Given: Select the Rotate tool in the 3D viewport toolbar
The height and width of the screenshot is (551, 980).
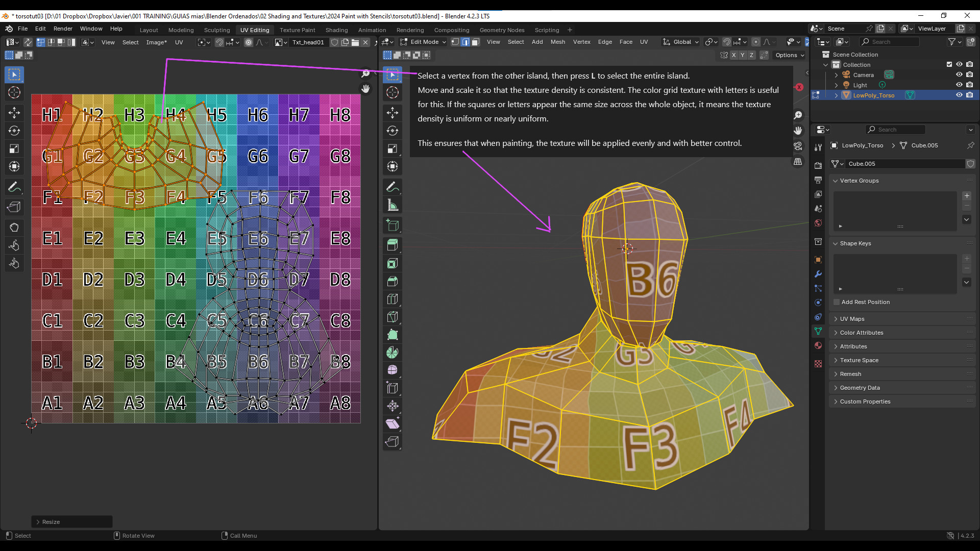Looking at the screenshot, I should [393, 131].
